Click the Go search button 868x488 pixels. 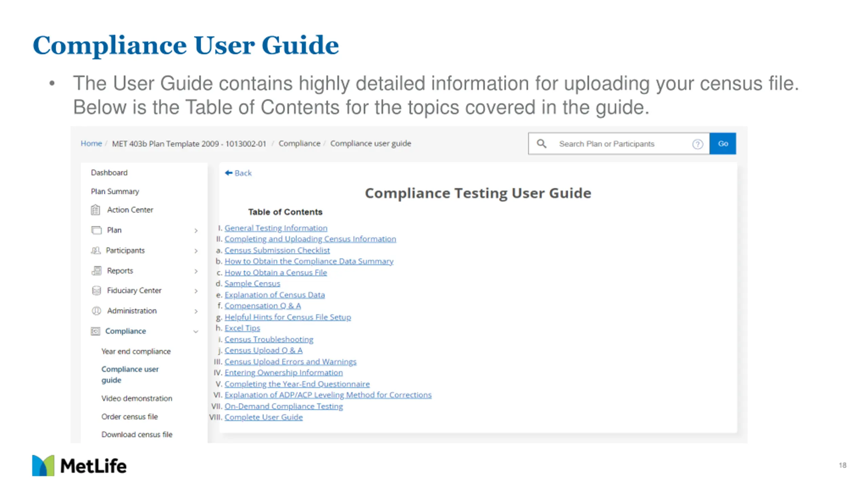[x=723, y=144]
